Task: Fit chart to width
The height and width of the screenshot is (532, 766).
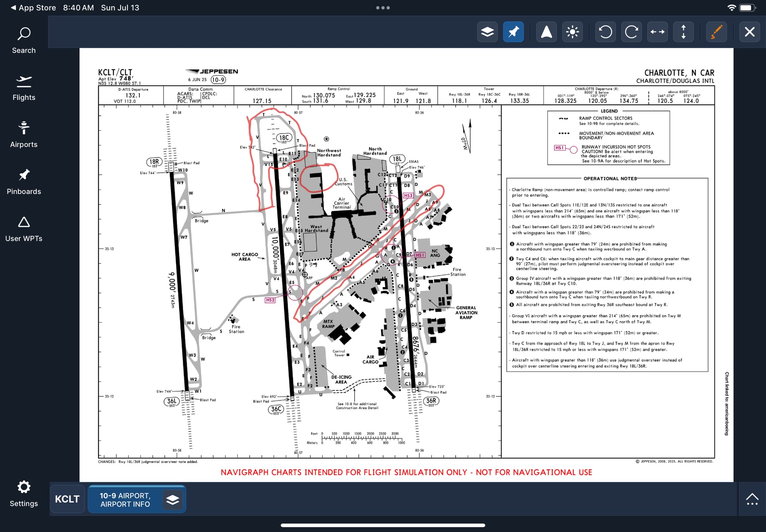Action: [657, 32]
